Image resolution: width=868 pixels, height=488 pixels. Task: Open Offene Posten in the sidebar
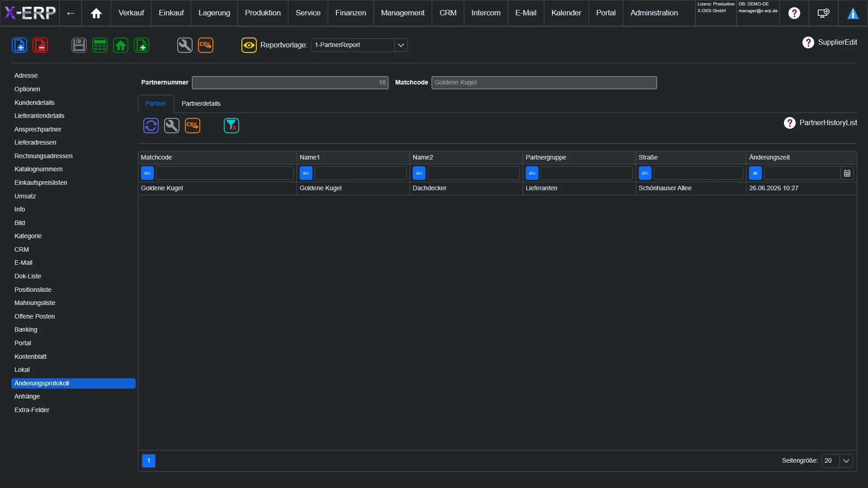pos(73,317)
